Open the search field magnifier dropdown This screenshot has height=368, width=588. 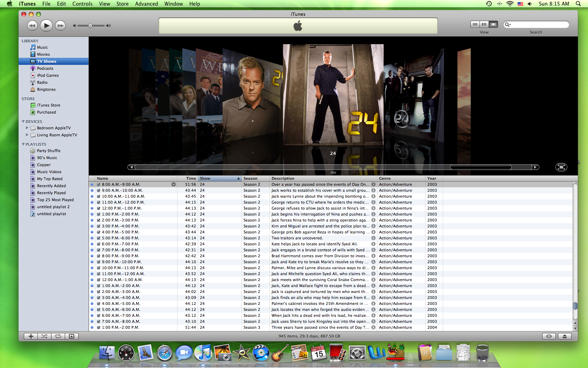coord(507,25)
